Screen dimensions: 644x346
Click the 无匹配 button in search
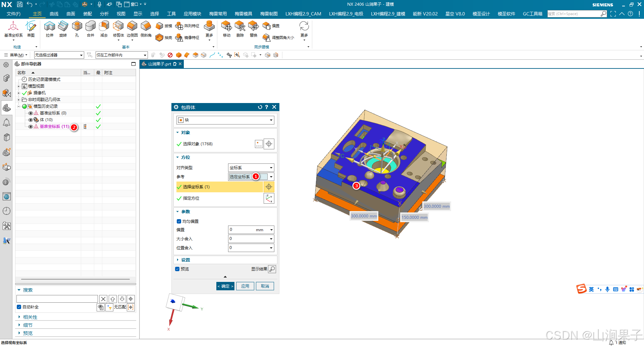click(120, 307)
